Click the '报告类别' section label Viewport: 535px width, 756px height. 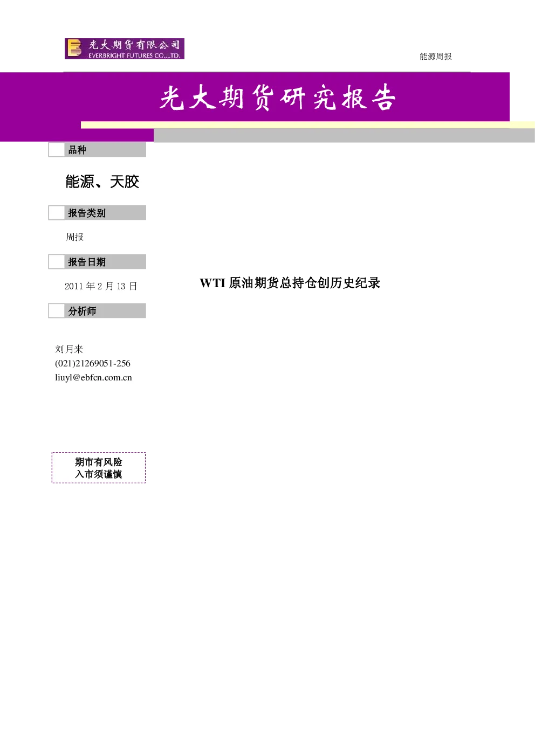87,213
